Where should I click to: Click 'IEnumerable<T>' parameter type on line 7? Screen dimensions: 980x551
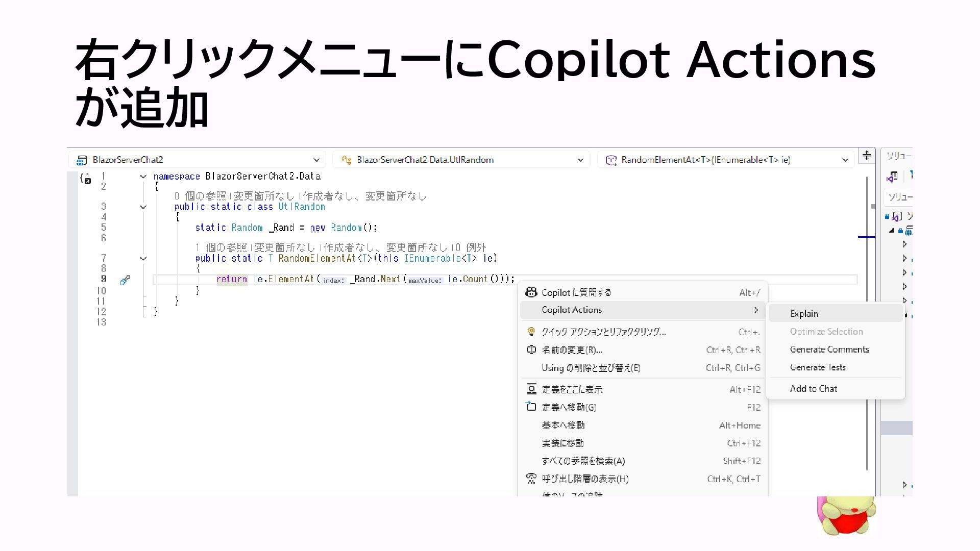[x=440, y=258]
